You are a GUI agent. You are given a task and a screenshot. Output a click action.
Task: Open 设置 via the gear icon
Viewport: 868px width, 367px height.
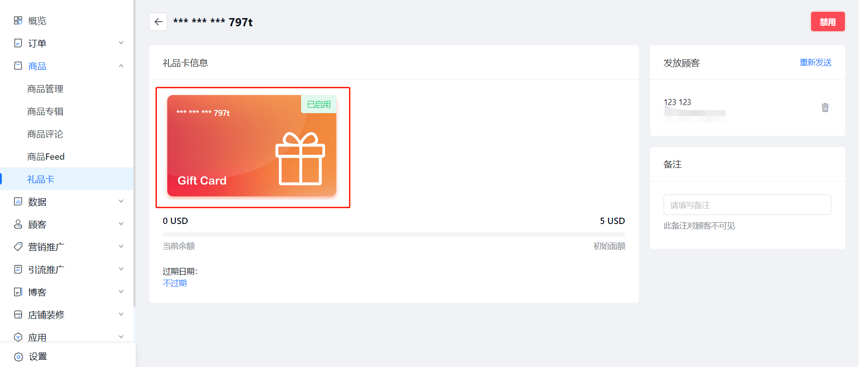tap(19, 357)
